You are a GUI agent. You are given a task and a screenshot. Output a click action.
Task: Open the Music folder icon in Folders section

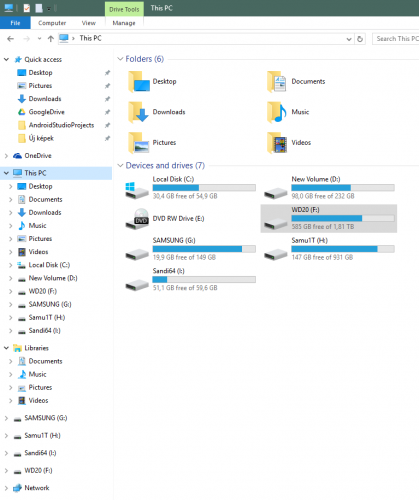click(x=277, y=112)
